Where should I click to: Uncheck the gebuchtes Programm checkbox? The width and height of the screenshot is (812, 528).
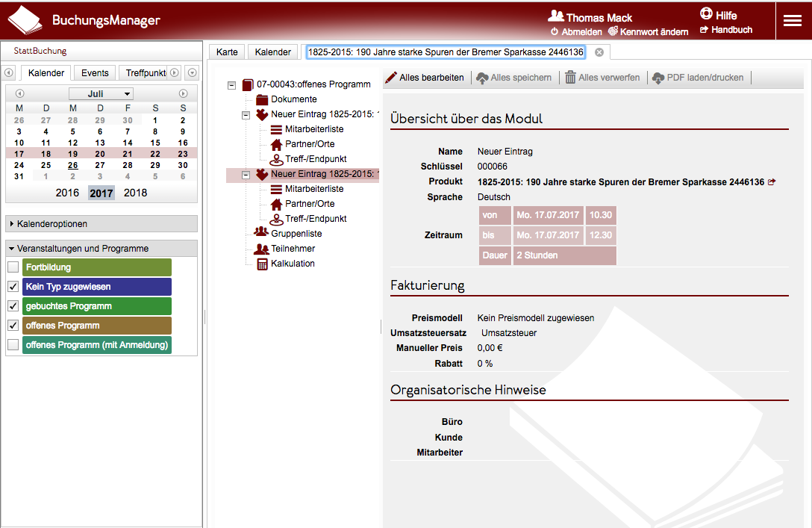click(x=13, y=306)
